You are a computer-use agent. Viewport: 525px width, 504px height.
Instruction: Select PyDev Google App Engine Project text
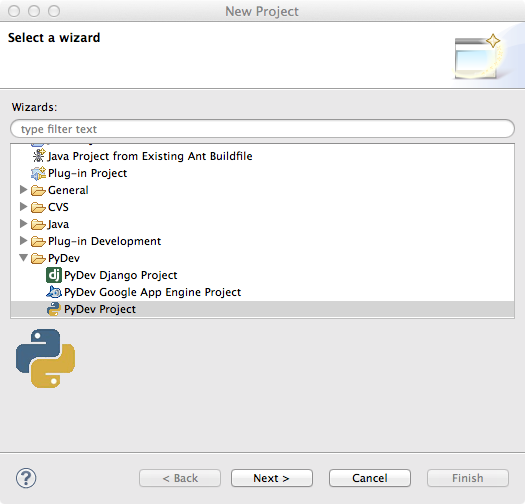152,292
